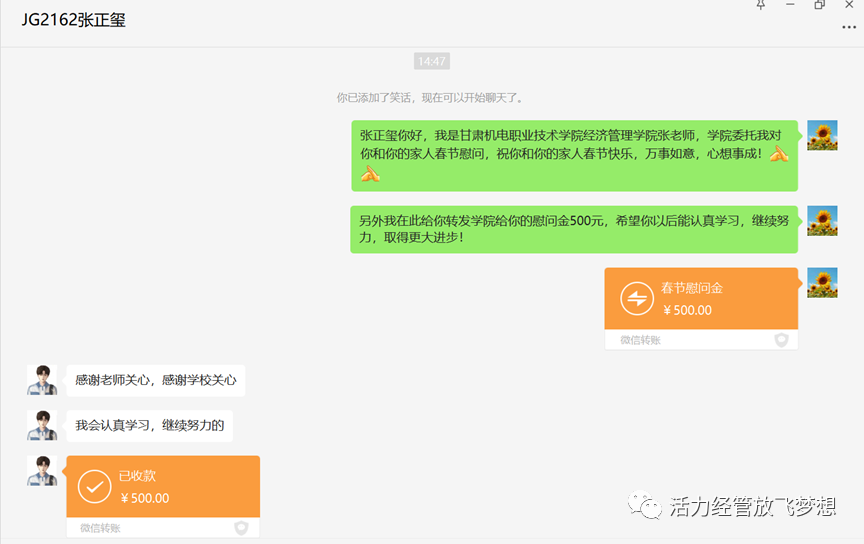
Task: Open student avatar beside 我会认真学习 message
Action: pyautogui.click(x=42, y=425)
